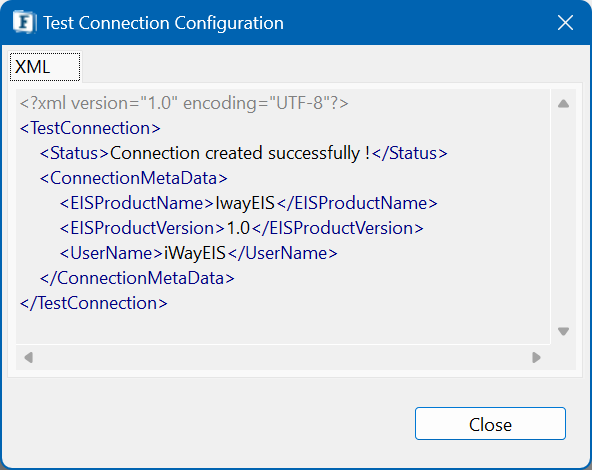Click the opening TestConnection tag
This screenshot has width=592, height=470.
pos(90,128)
